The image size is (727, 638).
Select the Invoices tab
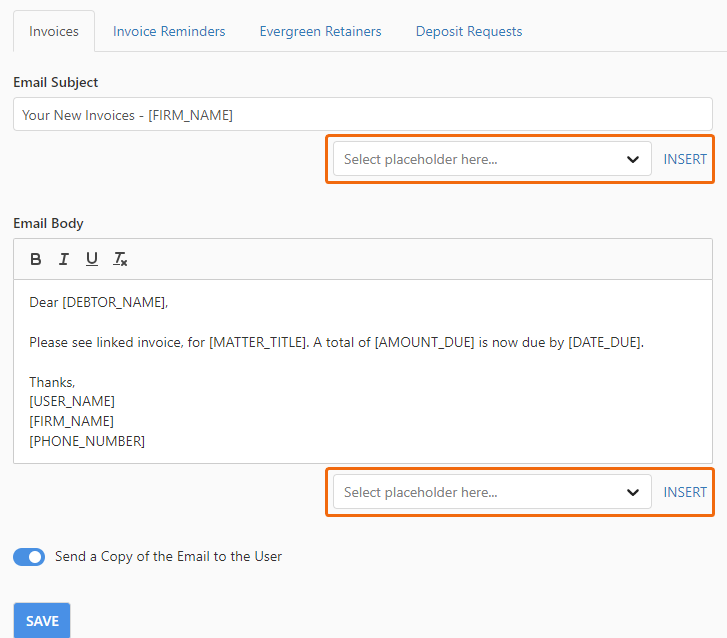pos(54,31)
